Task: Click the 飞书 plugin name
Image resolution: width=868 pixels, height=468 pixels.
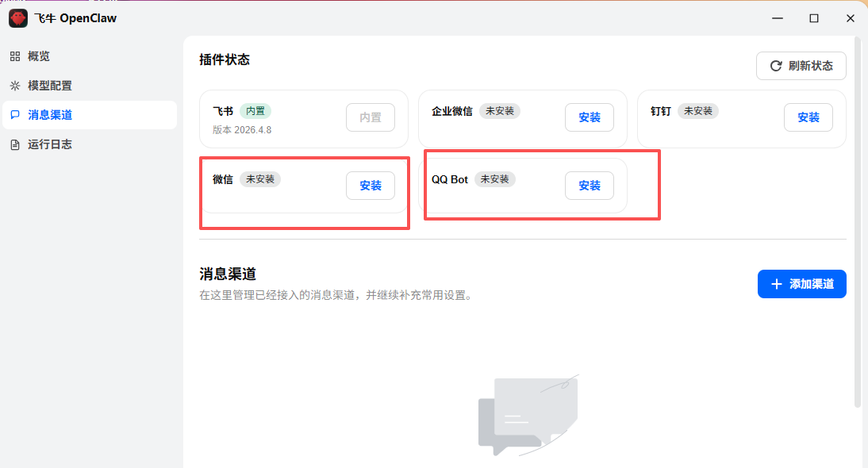Action: (x=223, y=111)
